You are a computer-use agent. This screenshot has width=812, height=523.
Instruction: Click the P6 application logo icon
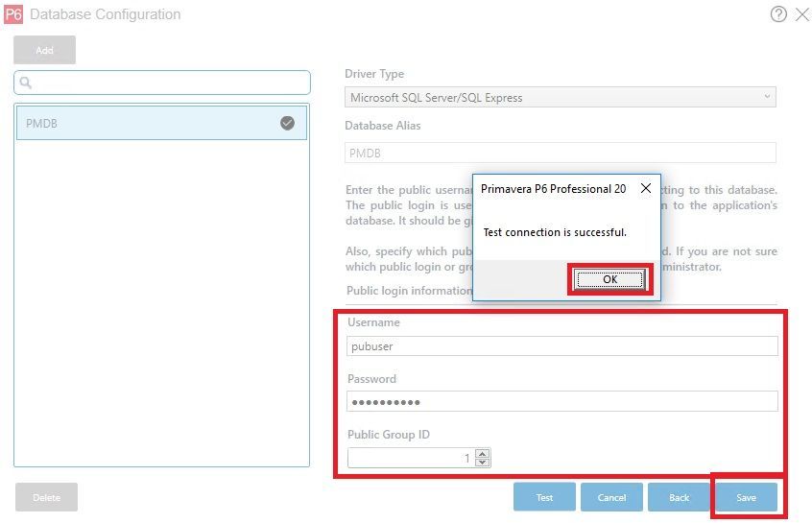[x=13, y=14]
